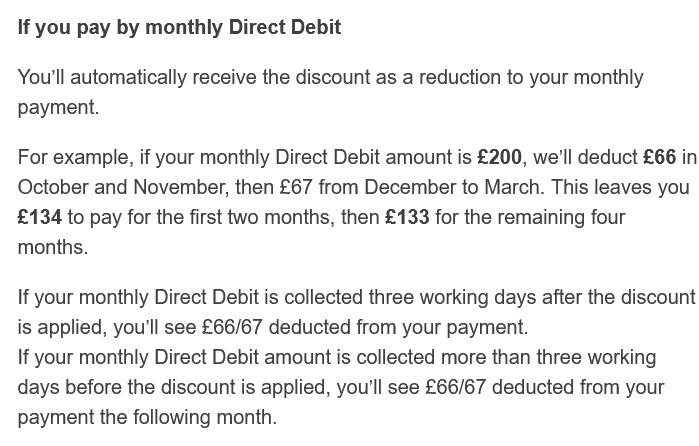Click the phrase "For example"
This screenshot has width=699, height=446.
[x=75, y=157]
